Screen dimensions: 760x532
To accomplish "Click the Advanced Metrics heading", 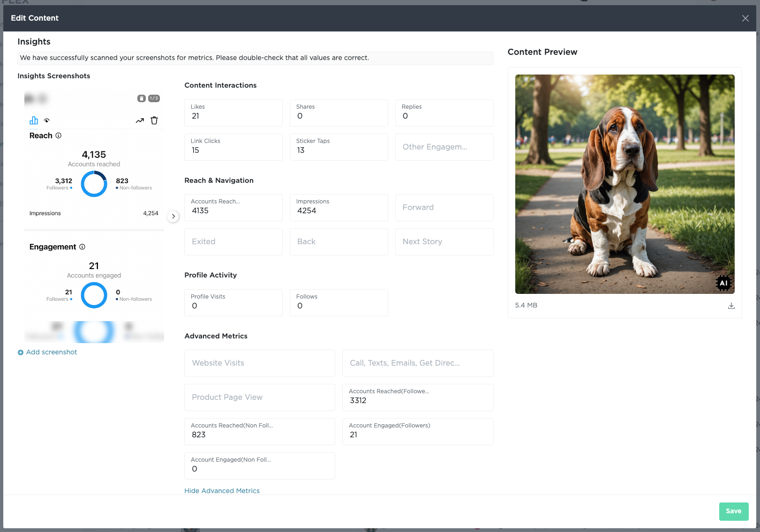I will pos(216,336).
